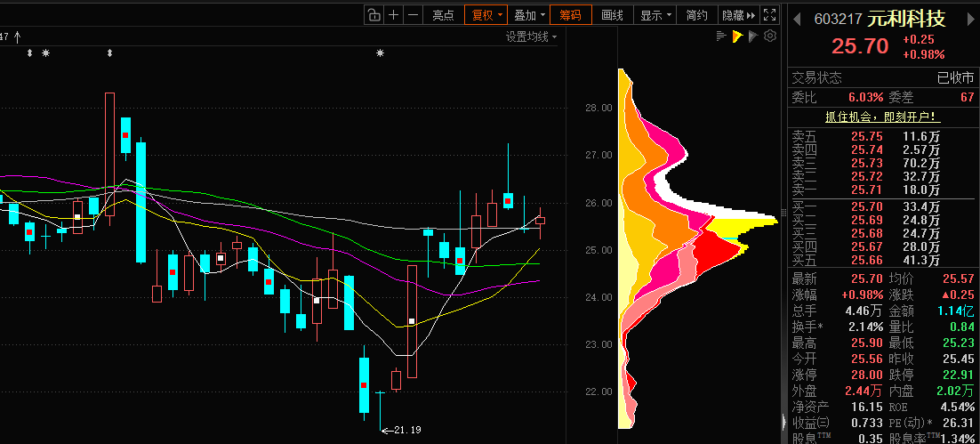Click 卖二 price 25.72

click(x=865, y=176)
